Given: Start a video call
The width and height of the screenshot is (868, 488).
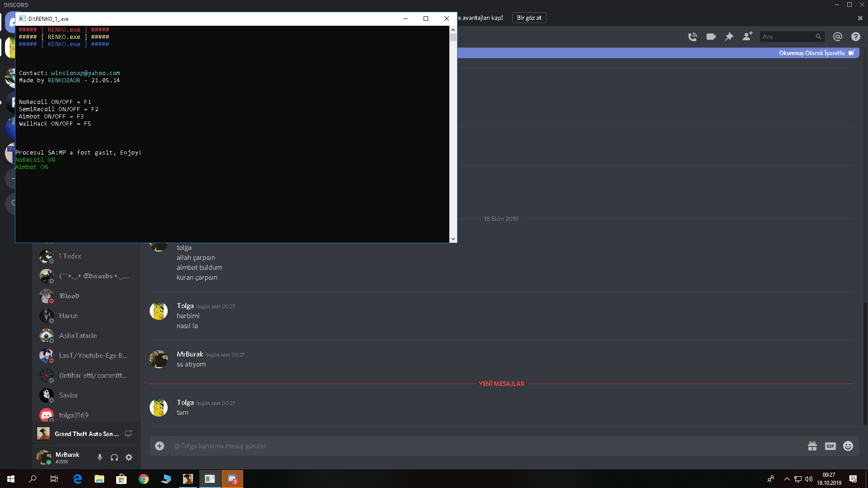Looking at the screenshot, I should 711,37.
